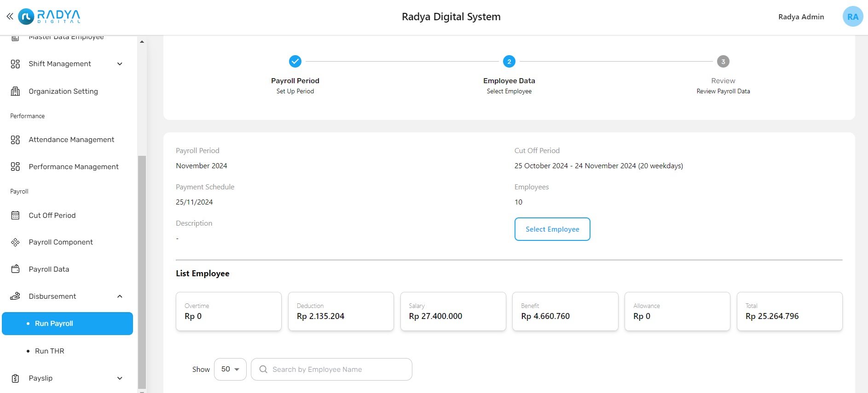
Task: Click the Cut Off Period calendar icon
Action: coord(15,215)
